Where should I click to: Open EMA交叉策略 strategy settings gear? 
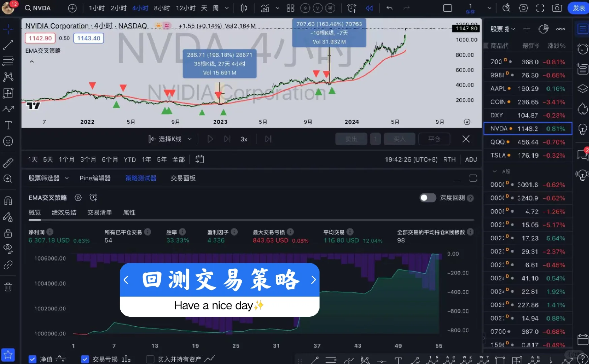(x=78, y=198)
